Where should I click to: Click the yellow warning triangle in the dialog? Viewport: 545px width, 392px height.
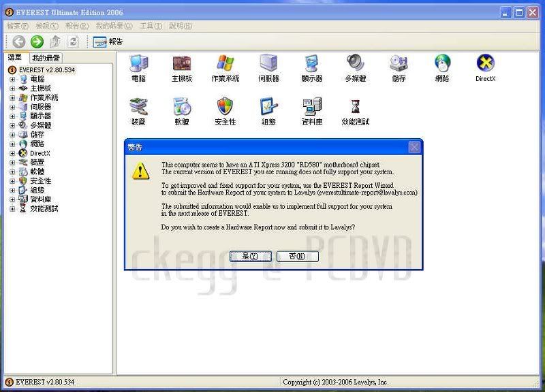coord(141,171)
